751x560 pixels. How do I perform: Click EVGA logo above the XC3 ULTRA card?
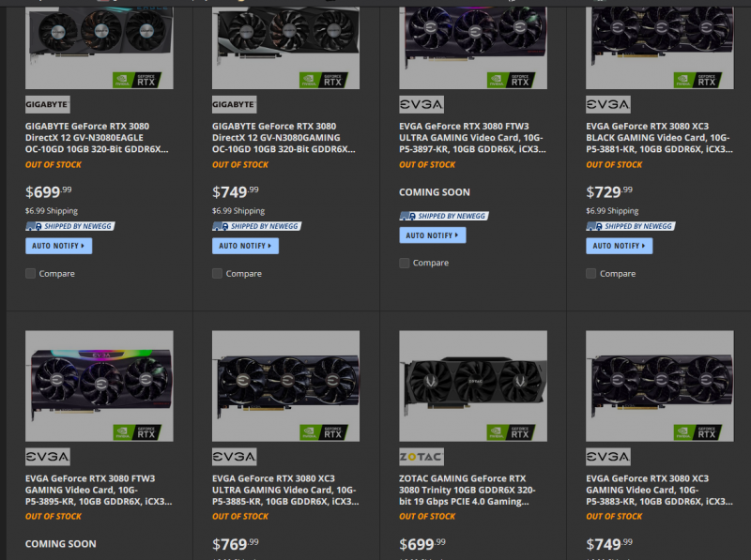[234, 457]
